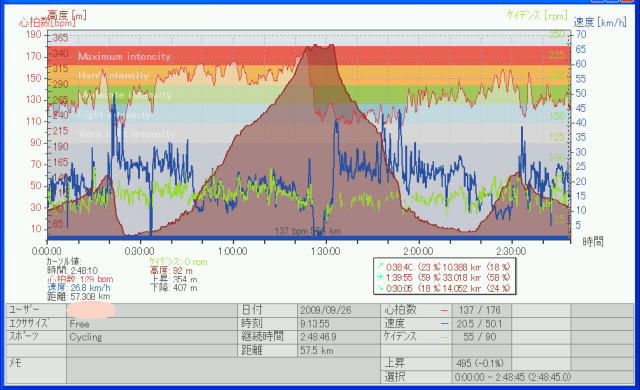Screen dimensions: 640x390
Task: Click the 0:00:00 start time tick
Action: point(47,251)
